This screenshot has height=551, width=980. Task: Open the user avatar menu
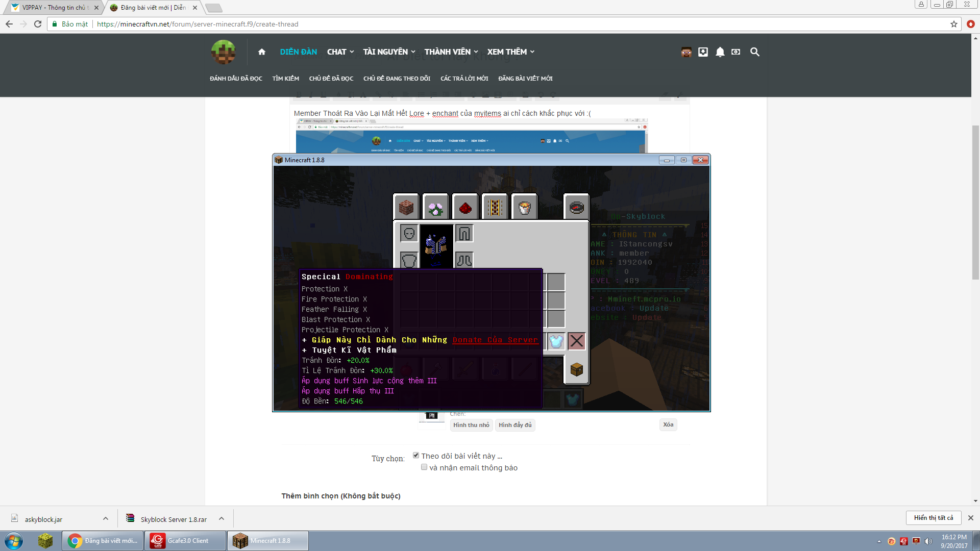coord(686,52)
